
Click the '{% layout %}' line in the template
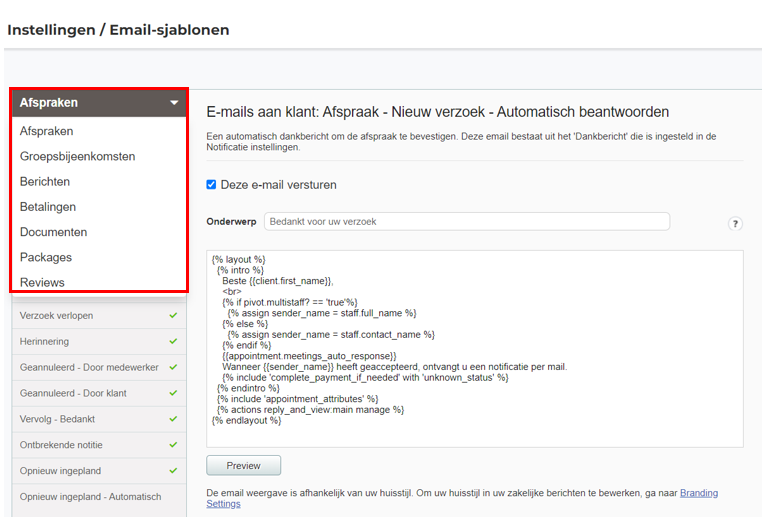point(239,260)
